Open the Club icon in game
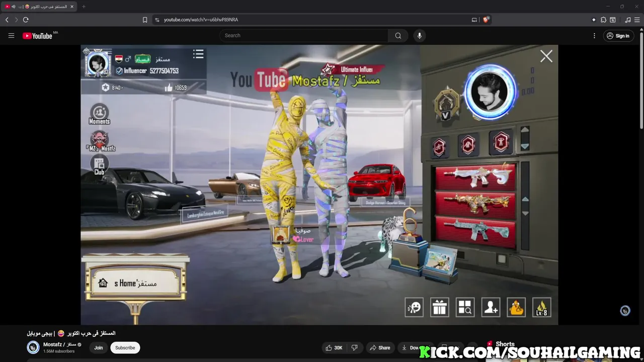 pyautogui.click(x=100, y=165)
